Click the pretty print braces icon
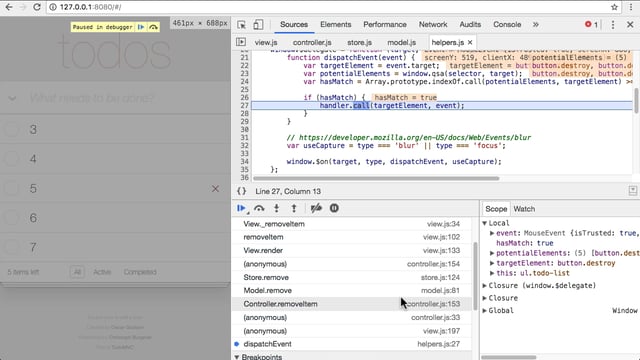Image resolution: width=640 pixels, height=360 pixels. click(242, 191)
